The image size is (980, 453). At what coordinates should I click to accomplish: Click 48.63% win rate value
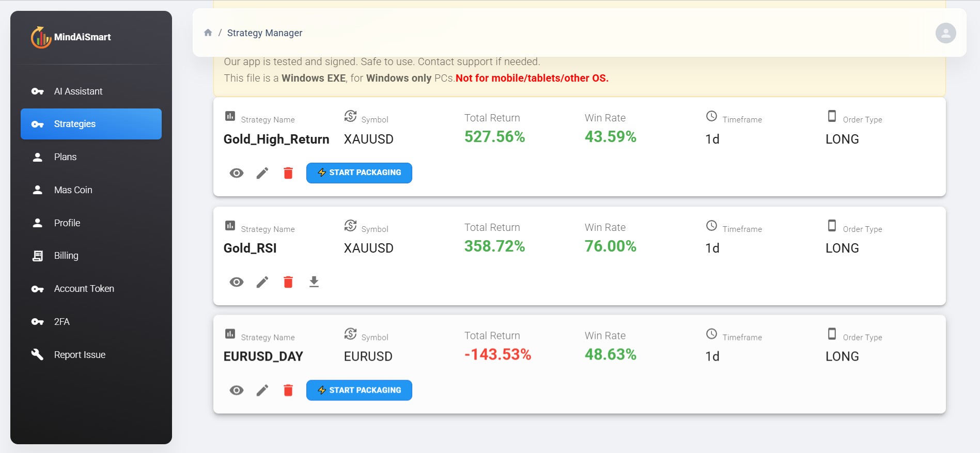pos(610,355)
